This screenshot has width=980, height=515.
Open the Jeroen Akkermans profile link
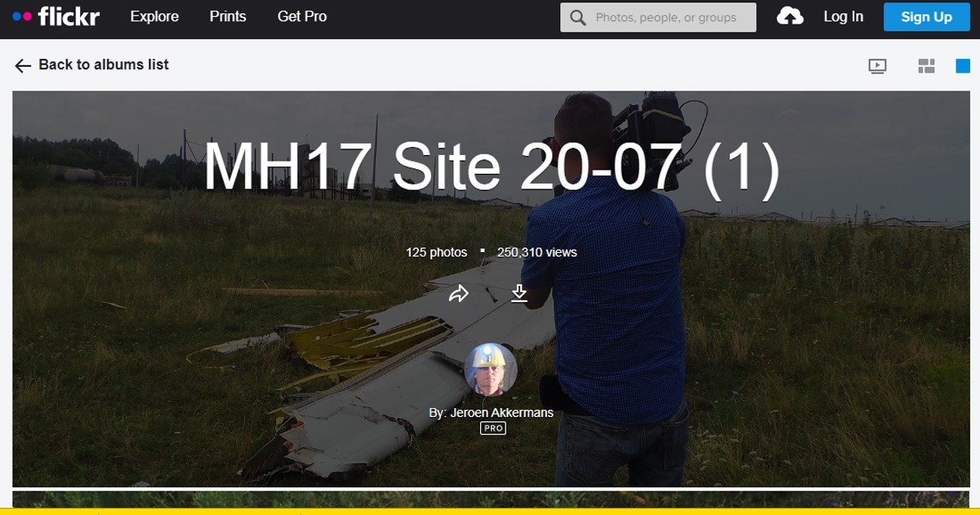[x=502, y=412]
